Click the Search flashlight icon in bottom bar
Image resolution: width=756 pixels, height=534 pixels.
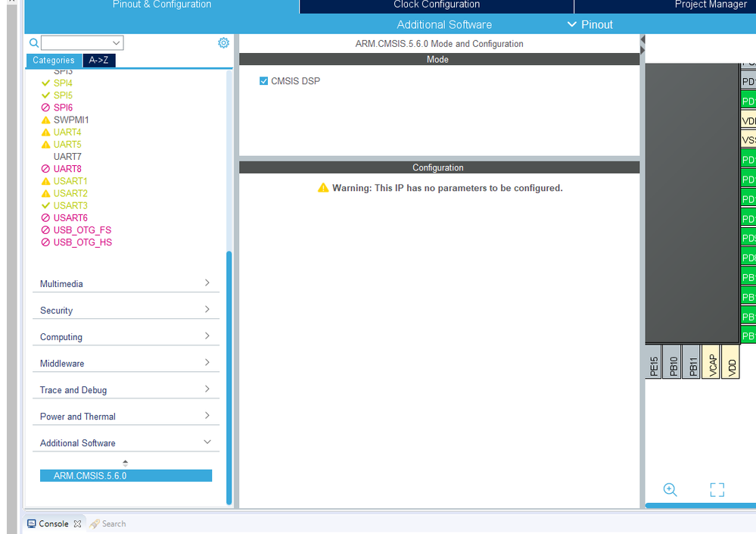pos(95,523)
